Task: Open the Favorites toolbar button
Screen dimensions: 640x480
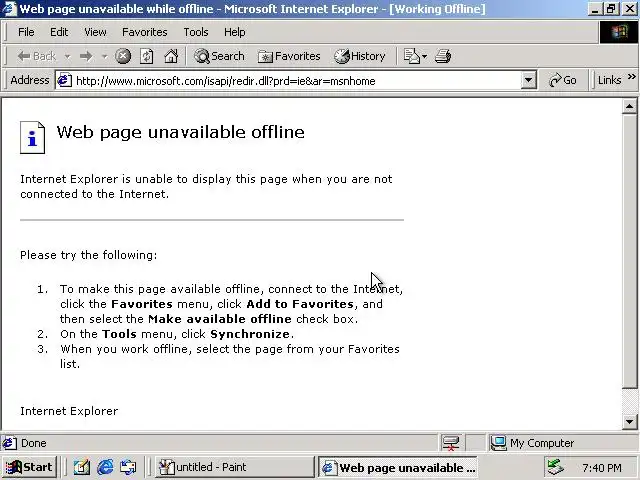Action: pos(289,56)
